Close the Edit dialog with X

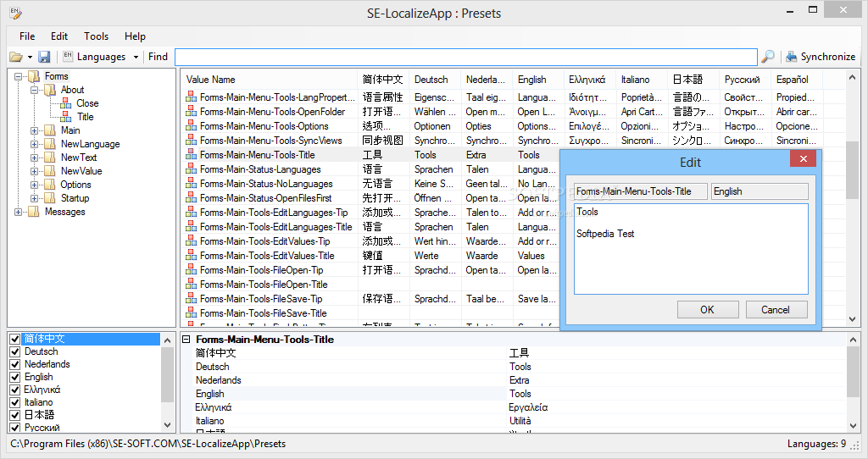(x=804, y=159)
